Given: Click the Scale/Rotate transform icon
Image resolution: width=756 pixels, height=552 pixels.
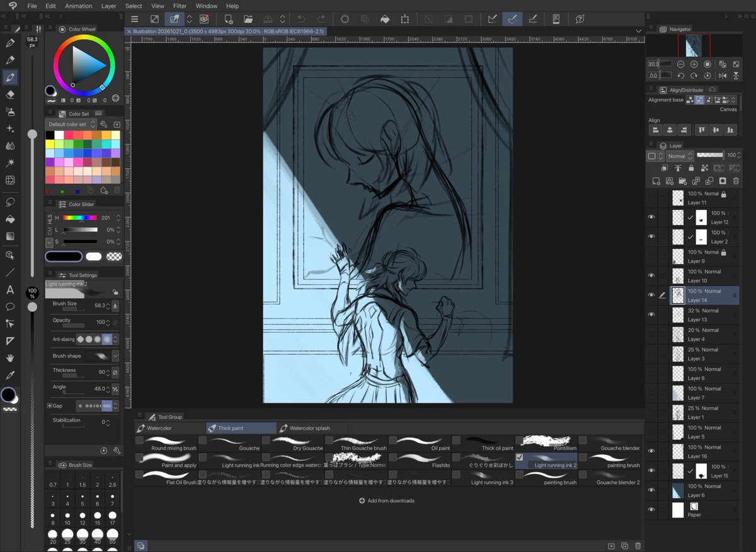Looking at the screenshot, I should tap(405, 19).
